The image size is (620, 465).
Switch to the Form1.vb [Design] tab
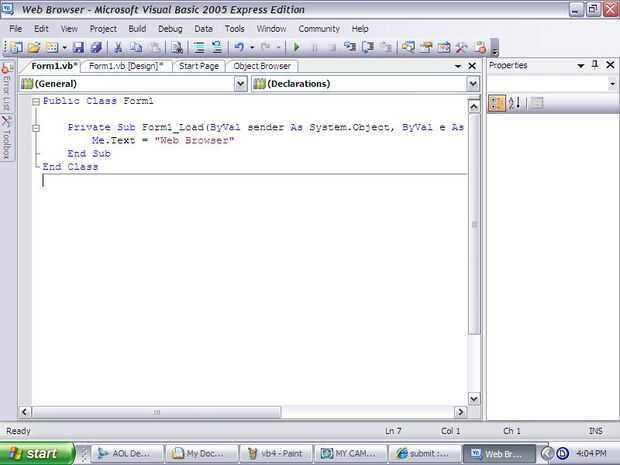tap(126, 66)
